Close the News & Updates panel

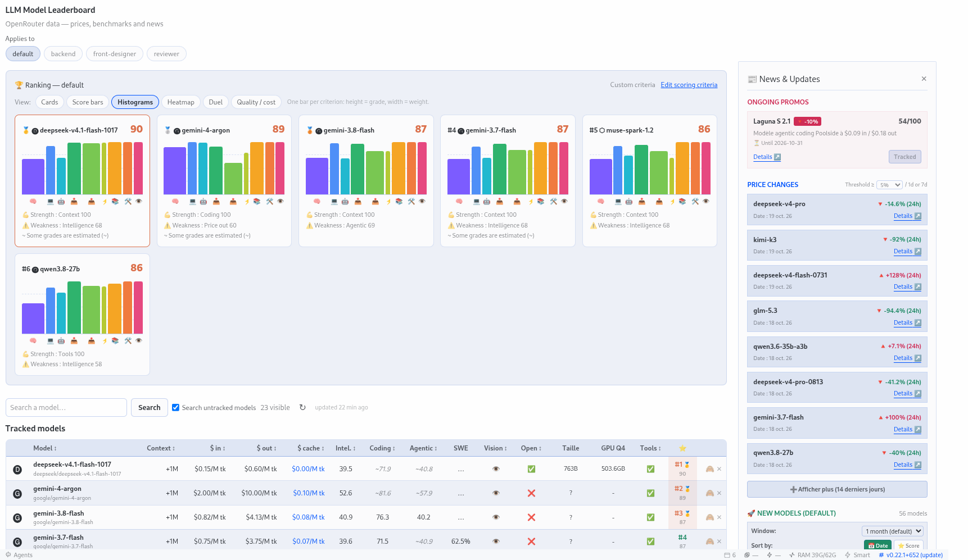(x=924, y=79)
